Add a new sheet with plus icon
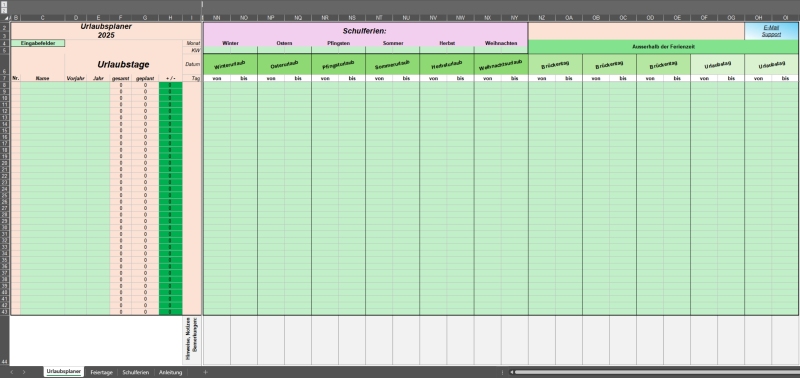This screenshot has height=378, width=800. [205, 372]
